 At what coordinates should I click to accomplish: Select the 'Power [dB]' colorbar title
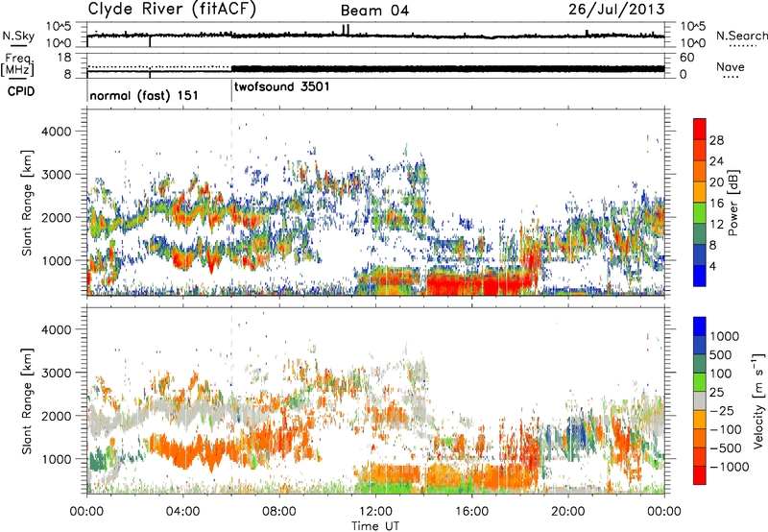pos(733,203)
